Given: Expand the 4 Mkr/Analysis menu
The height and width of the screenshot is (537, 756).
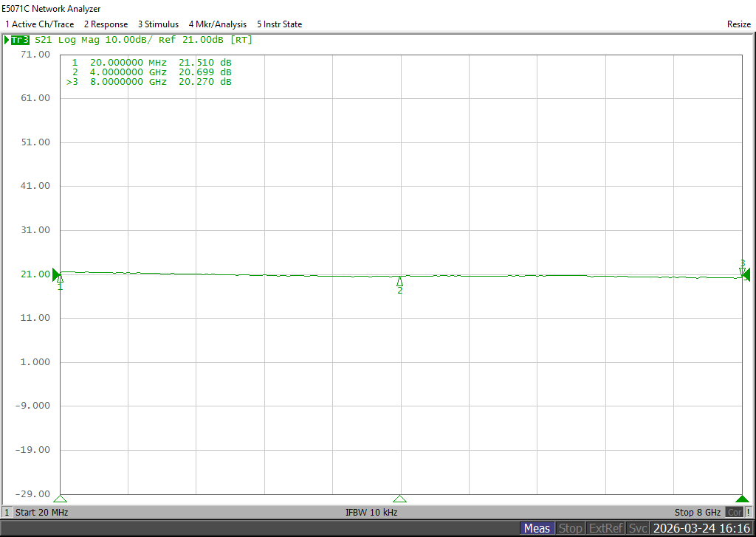Looking at the screenshot, I should [x=218, y=24].
